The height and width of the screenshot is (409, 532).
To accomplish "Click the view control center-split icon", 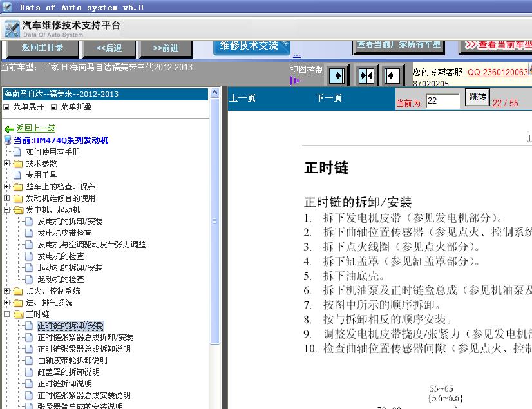I will pos(366,75).
